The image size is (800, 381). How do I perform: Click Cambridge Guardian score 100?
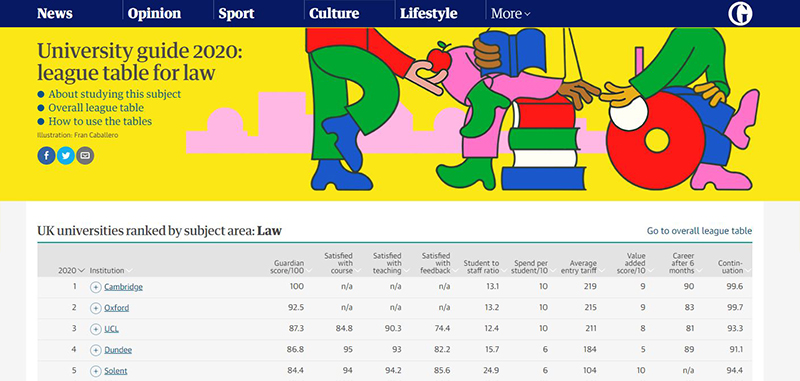click(x=296, y=287)
